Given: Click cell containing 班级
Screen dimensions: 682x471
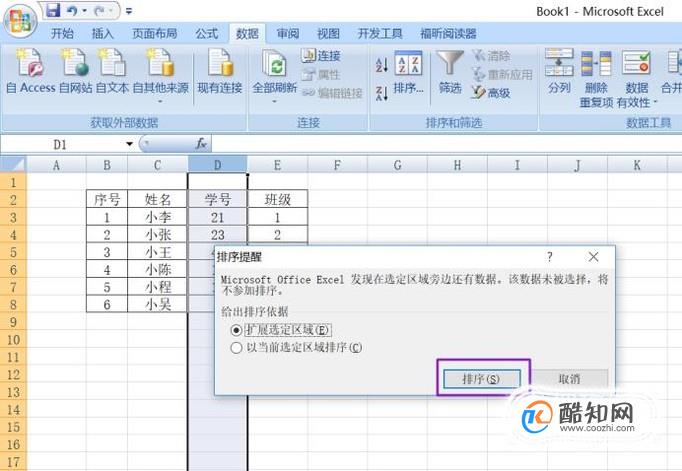Looking at the screenshot, I should coord(277,200).
